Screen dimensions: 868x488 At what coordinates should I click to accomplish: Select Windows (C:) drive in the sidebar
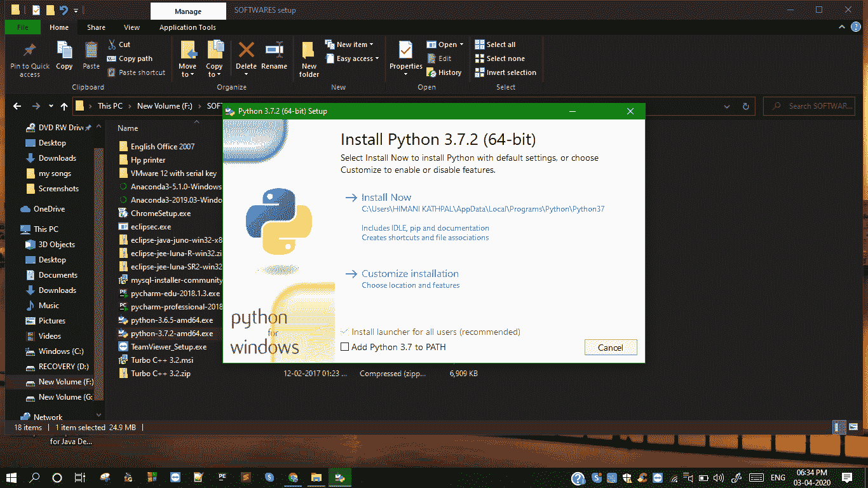coord(61,351)
